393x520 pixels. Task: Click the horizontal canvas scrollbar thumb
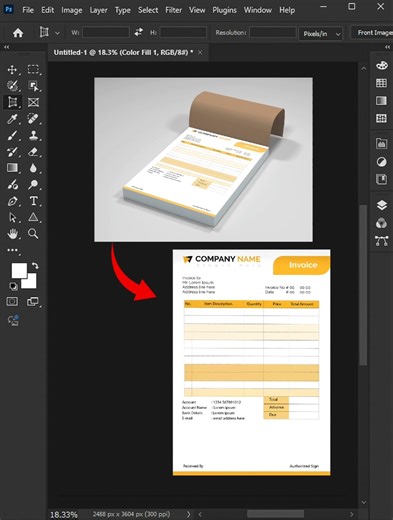275,514
